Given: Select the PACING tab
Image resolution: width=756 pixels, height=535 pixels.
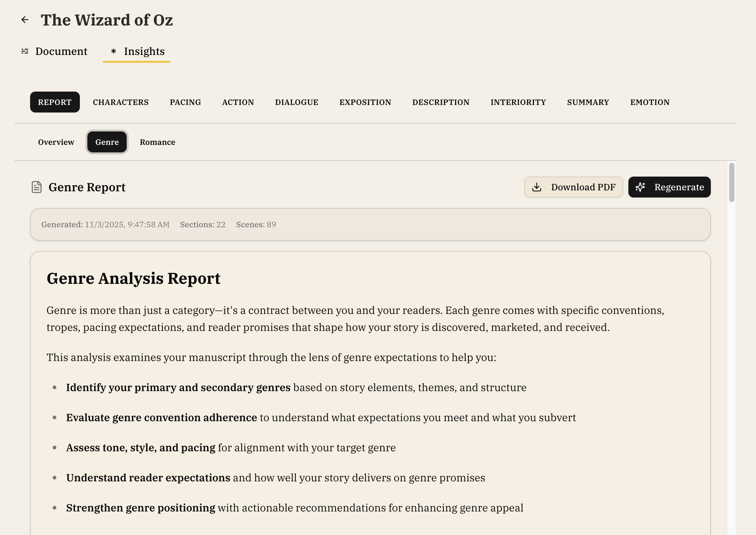Looking at the screenshot, I should [185, 102].
